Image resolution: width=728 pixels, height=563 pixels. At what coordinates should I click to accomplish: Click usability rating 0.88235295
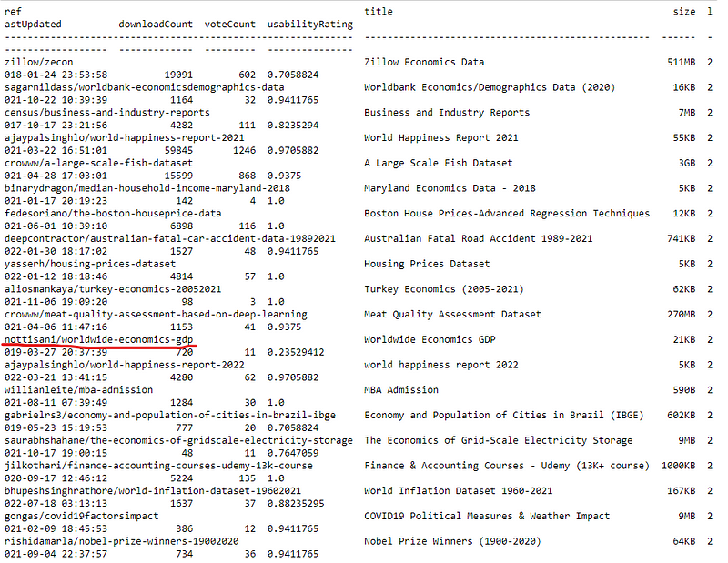click(x=296, y=504)
